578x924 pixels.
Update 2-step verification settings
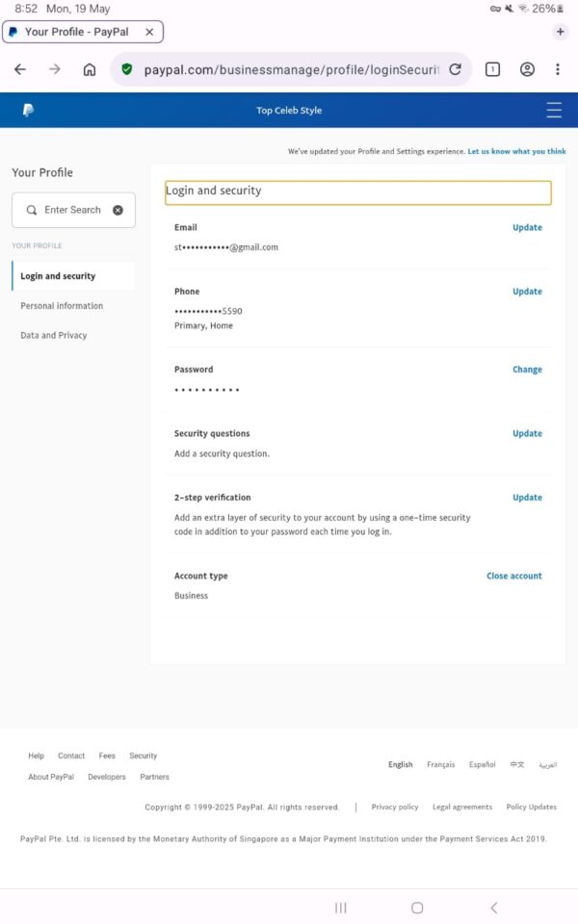pos(527,498)
